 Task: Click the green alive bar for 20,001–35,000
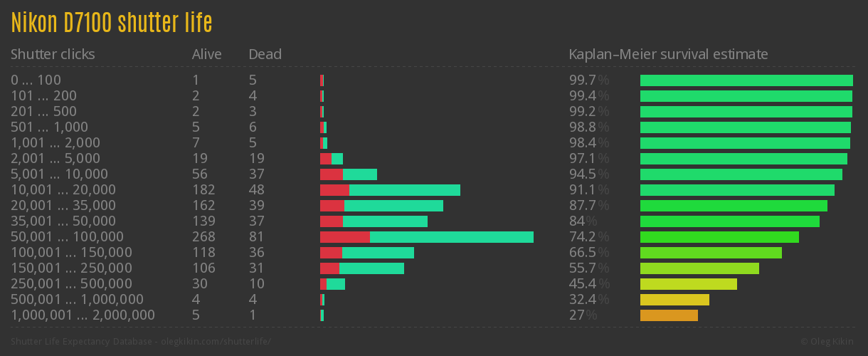coord(393,206)
